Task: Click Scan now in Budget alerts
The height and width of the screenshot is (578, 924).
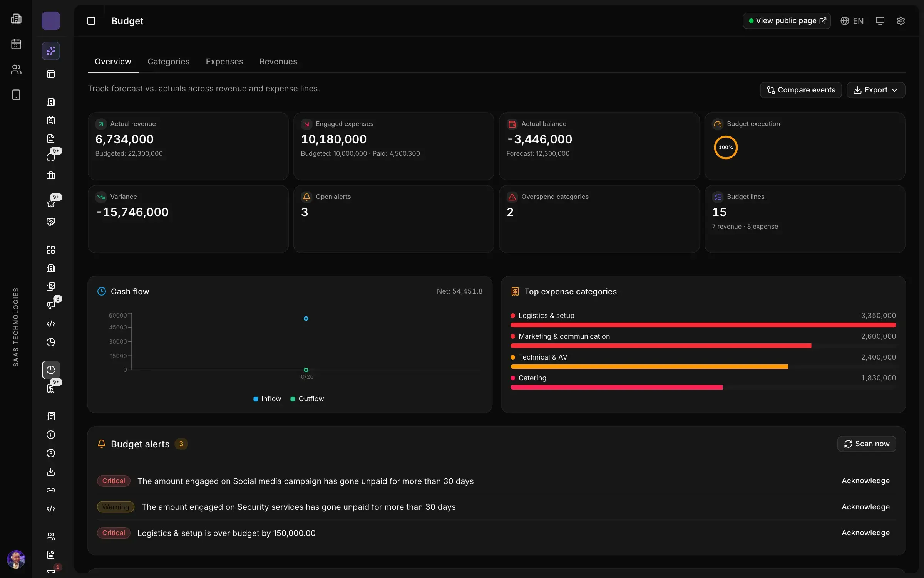Action: pyautogui.click(x=867, y=444)
